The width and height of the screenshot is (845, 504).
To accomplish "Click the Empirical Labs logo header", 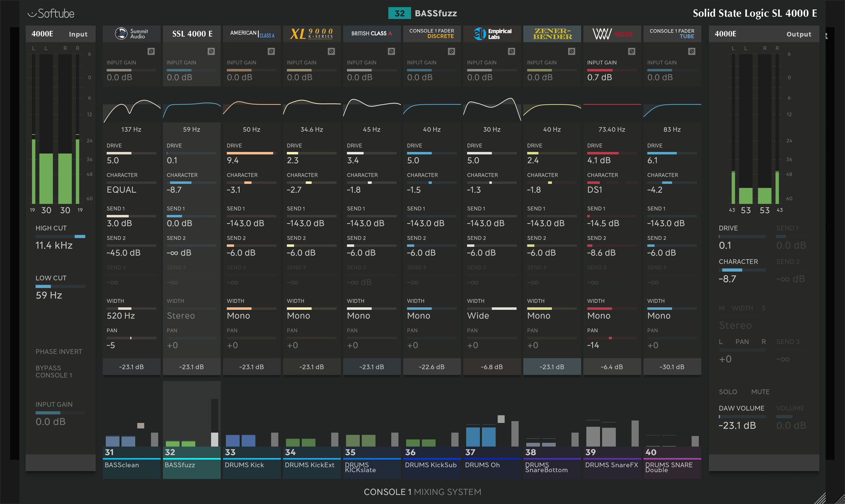I will [492, 34].
